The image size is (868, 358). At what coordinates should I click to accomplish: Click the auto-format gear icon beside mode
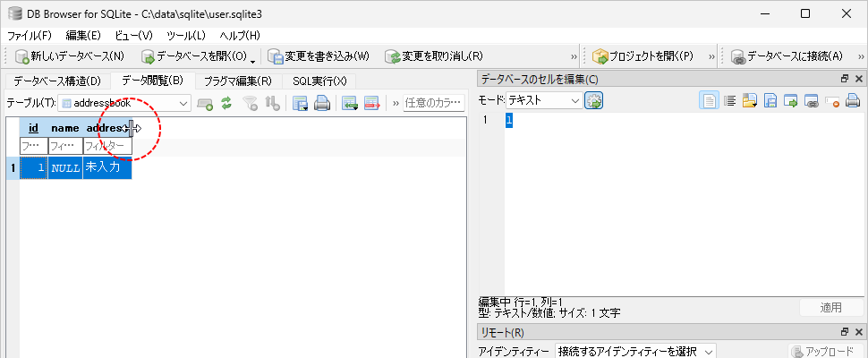pos(593,101)
